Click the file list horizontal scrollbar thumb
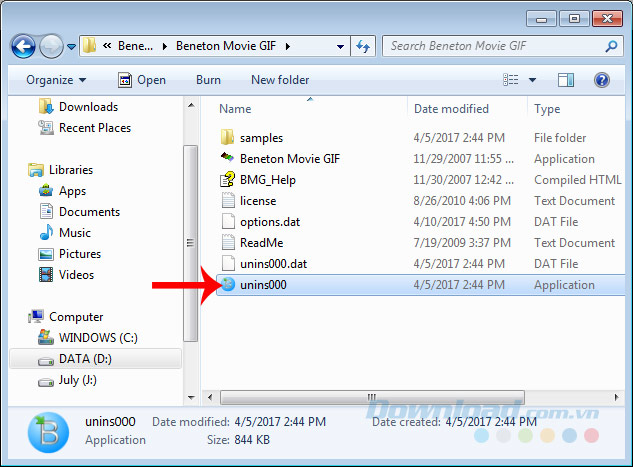The height and width of the screenshot is (467, 633). [x=372, y=397]
